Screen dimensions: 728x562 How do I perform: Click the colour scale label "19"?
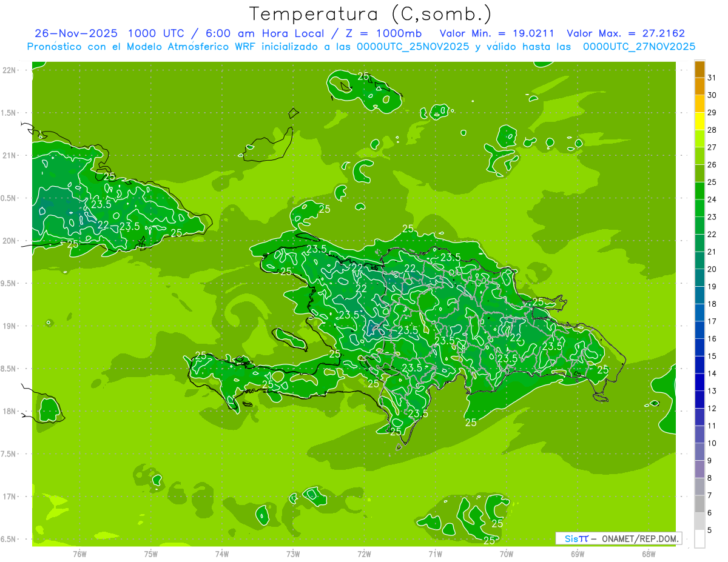click(712, 286)
